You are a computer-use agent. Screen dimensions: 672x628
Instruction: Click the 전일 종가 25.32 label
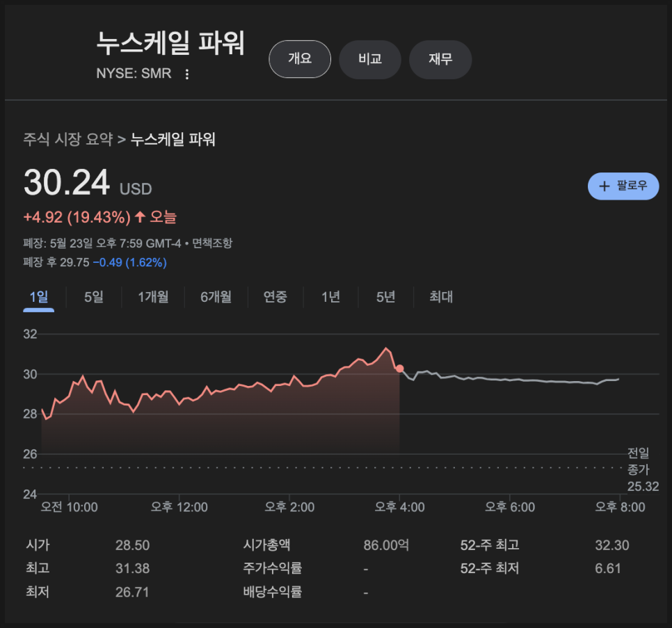pyautogui.click(x=643, y=469)
